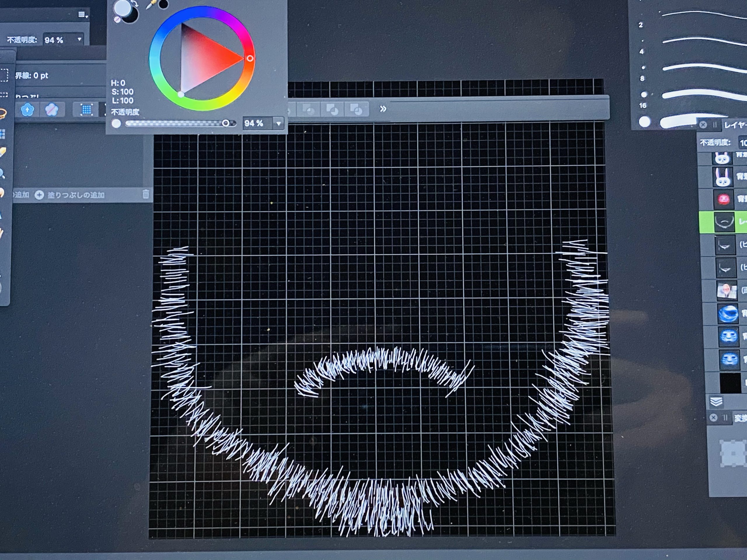Click the colour panel opacity slider knob

(x=226, y=124)
